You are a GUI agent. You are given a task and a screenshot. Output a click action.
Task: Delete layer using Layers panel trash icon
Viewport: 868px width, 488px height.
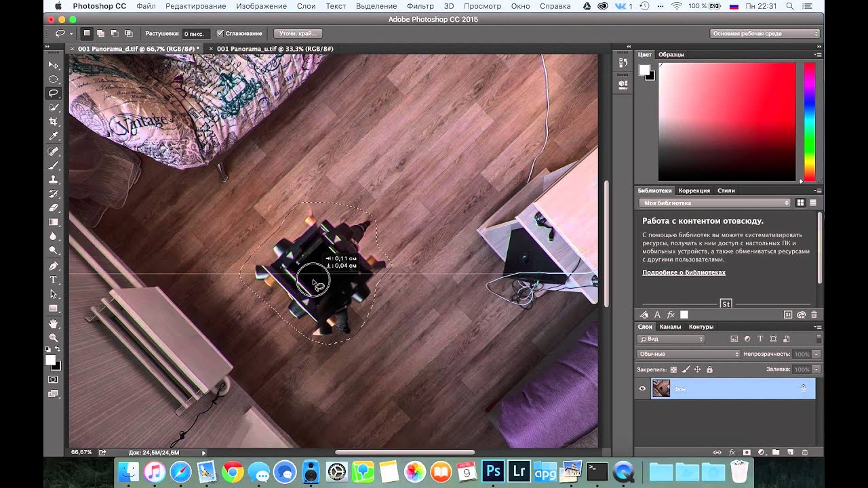tap(805, 452)
